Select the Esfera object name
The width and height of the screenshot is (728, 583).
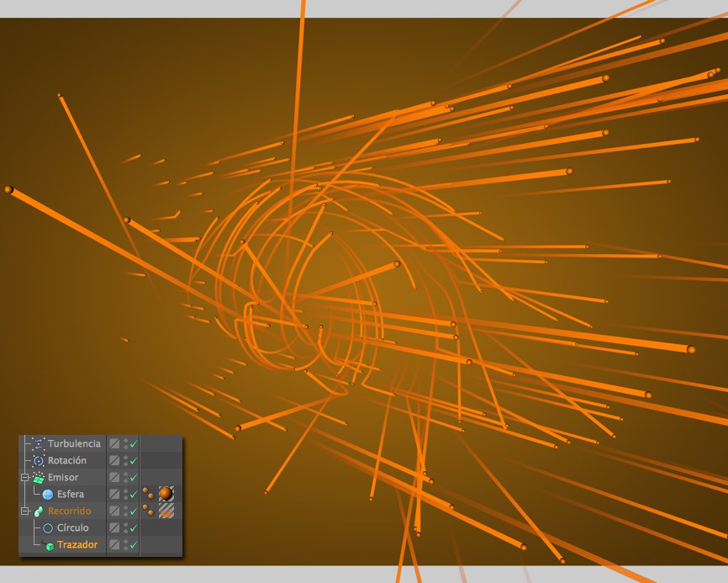pyautogui.click(x=70, y=494)
